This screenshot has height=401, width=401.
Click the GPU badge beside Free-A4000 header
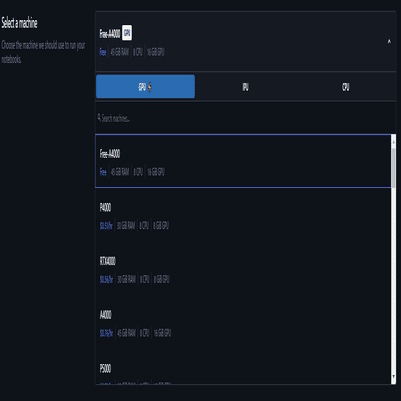point(127,33)
